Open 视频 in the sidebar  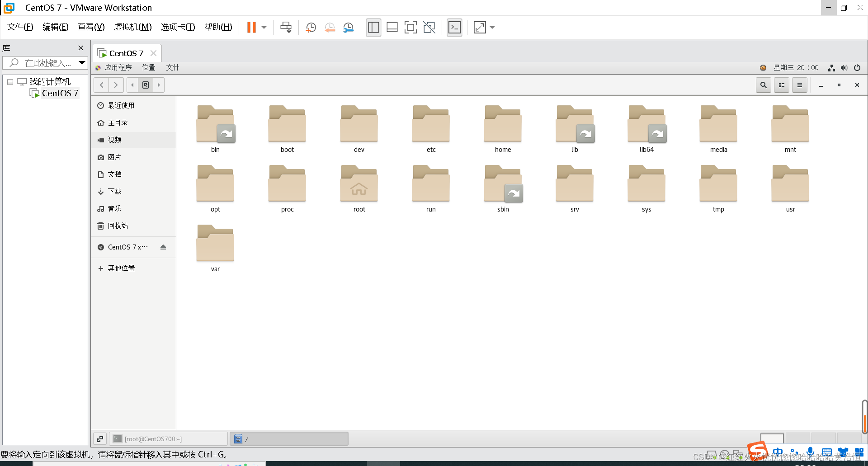[133, 140]
